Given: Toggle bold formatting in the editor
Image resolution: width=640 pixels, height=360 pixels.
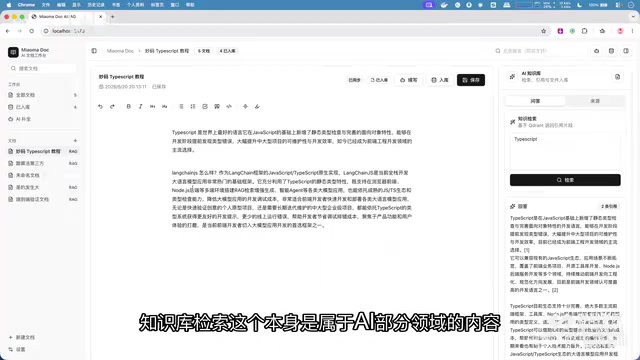Looking at the screenshot, I should [x=129, y=107].
